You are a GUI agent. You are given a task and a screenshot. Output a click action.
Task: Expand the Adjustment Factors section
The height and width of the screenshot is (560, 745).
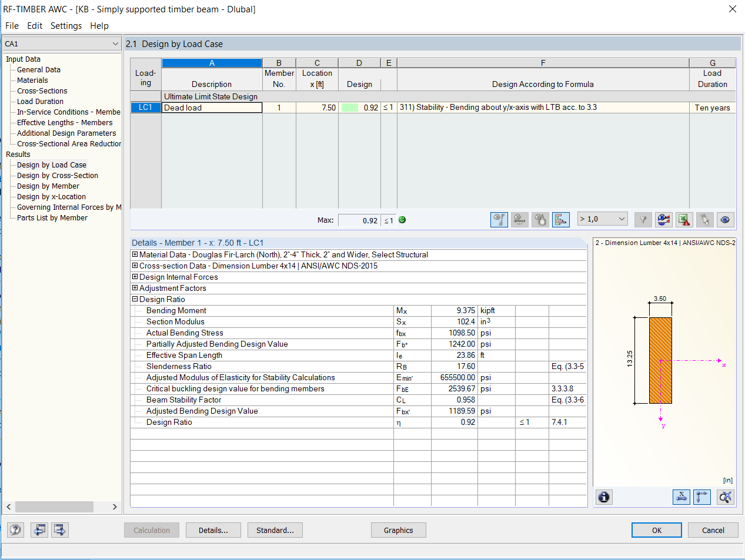[x=134, y=287]
